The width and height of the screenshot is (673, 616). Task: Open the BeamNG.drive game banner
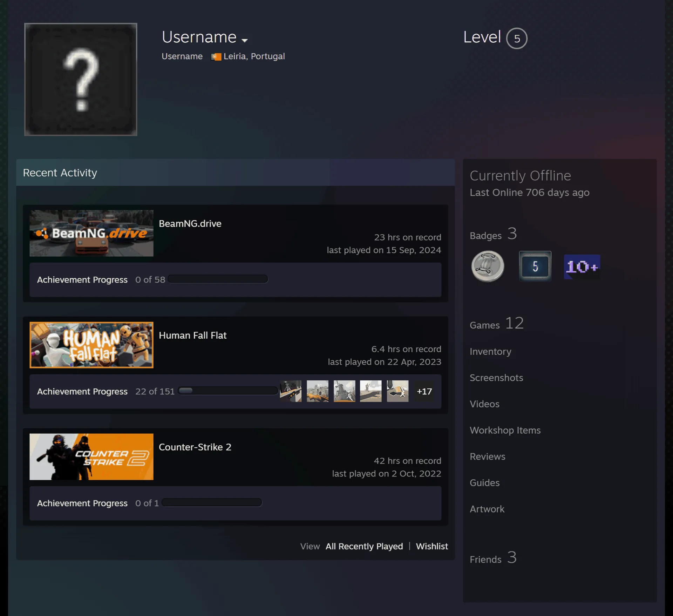[x=91, y=233]
